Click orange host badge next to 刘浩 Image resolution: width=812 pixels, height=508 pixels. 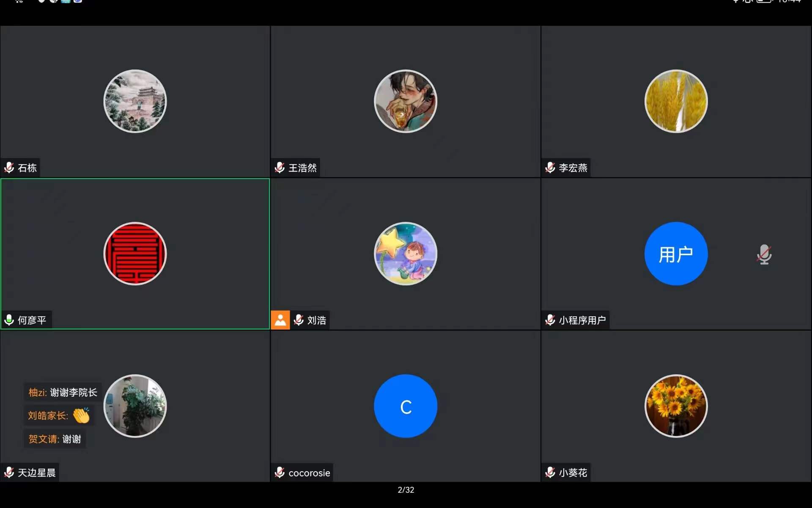[x=280, y=320]
